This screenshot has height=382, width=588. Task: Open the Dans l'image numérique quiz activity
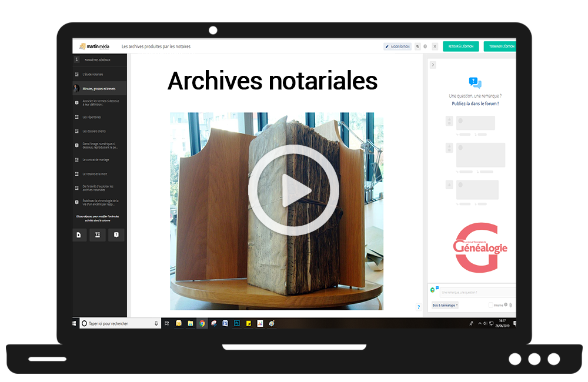tap(99, 145)
